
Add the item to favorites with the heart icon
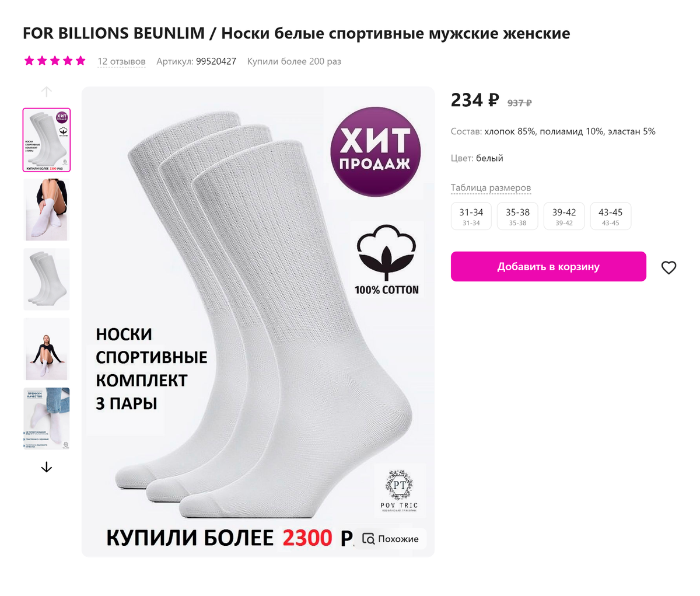[668, 267]
